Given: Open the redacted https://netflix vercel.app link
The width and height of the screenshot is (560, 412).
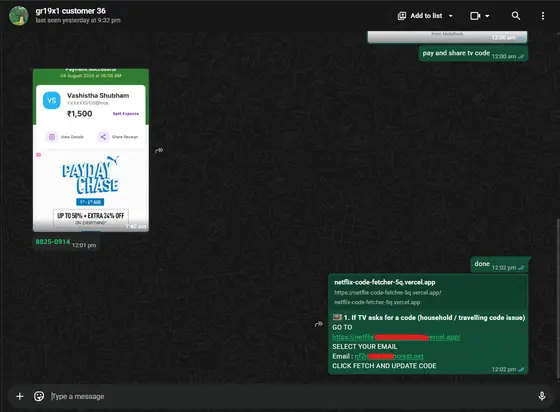Looking at the screenshot, I should point(396,337).
